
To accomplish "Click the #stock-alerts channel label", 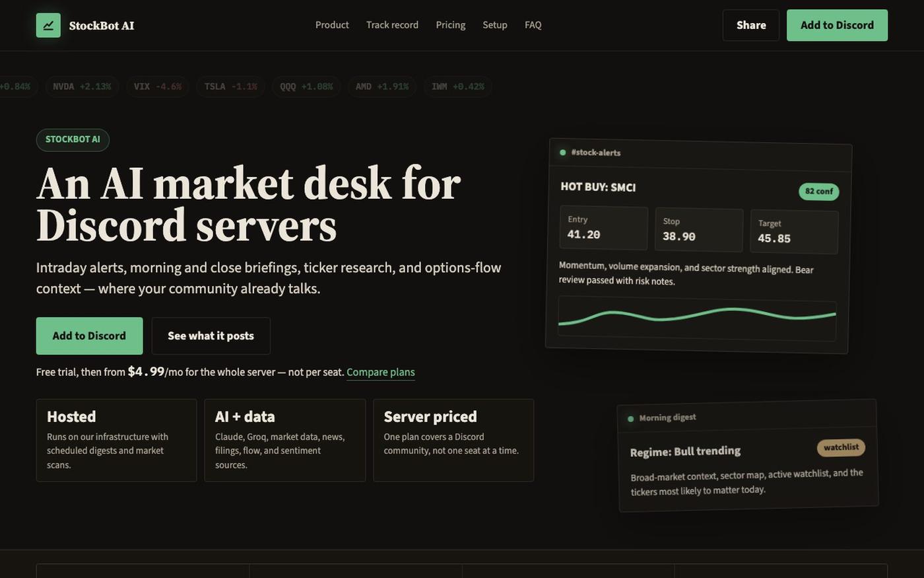I will tap(596, 153).
